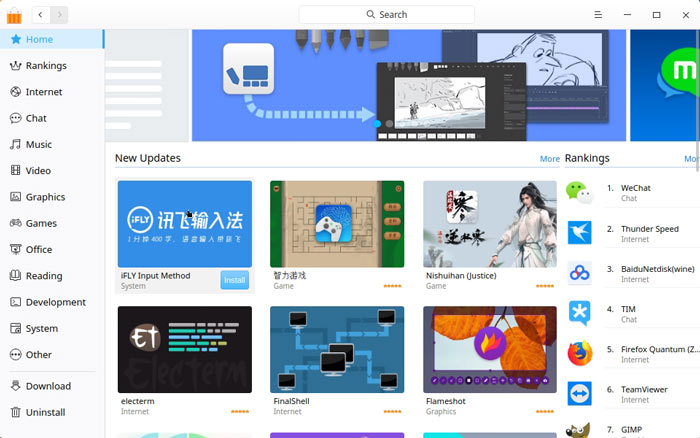700x438 pixels.
Task: Click the GIMP icon in Rankings
Action: (x=578, y=430)
